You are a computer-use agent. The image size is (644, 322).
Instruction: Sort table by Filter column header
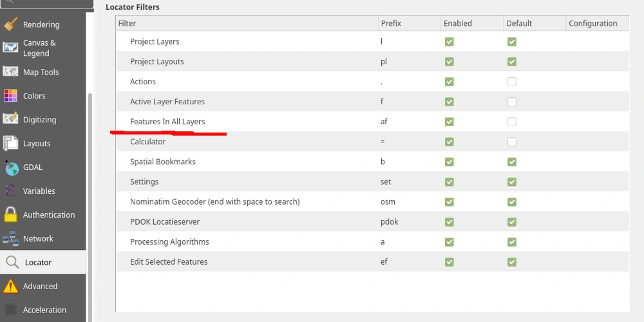pyautogui.click(x=247, y=23)
